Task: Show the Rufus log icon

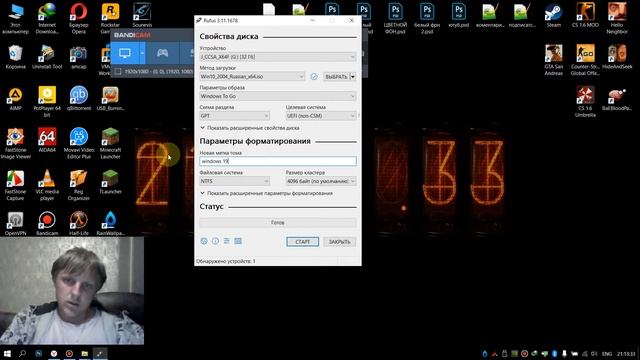Action: (x=238, y=241)
